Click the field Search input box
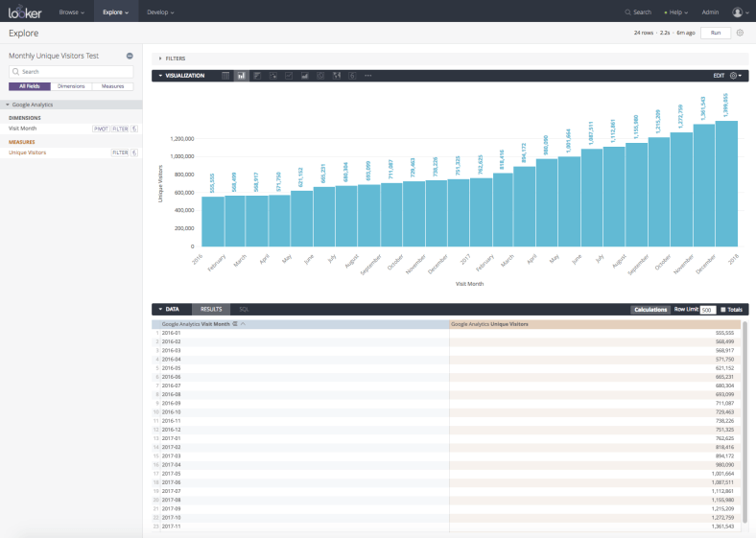This screenshot has width=756, height=538. (72, 71)
